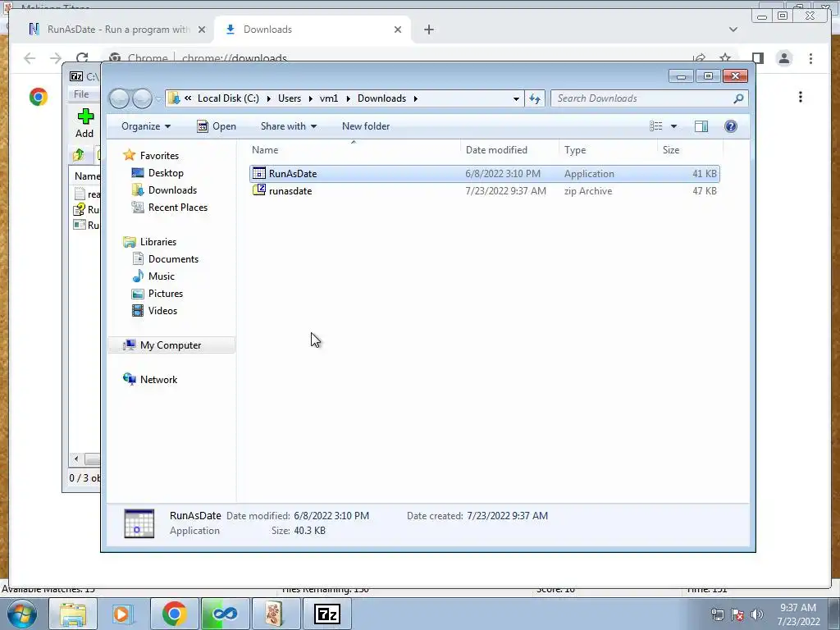
Task: Switch to the Downloads Chrome tab
Action: click(312, 30)
